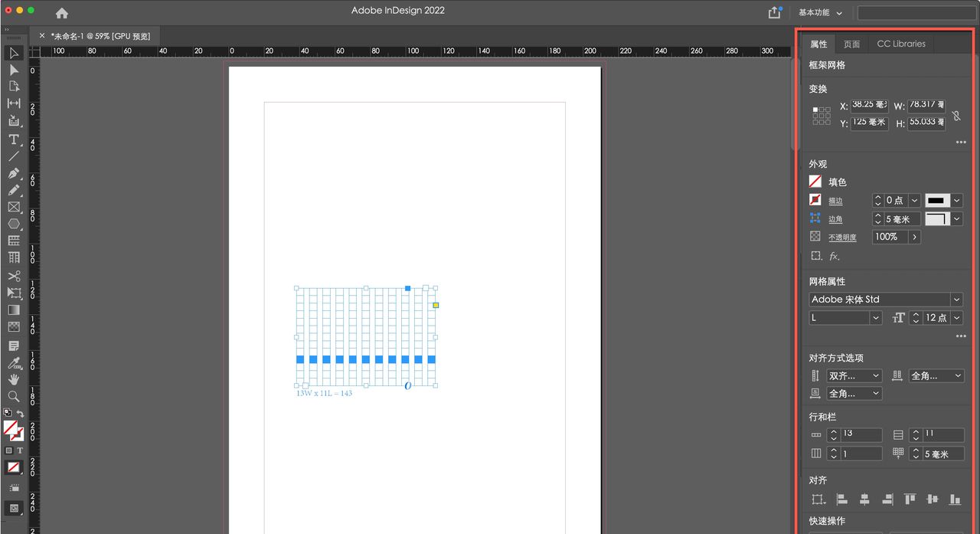Click the H height field 55.033

926,123
